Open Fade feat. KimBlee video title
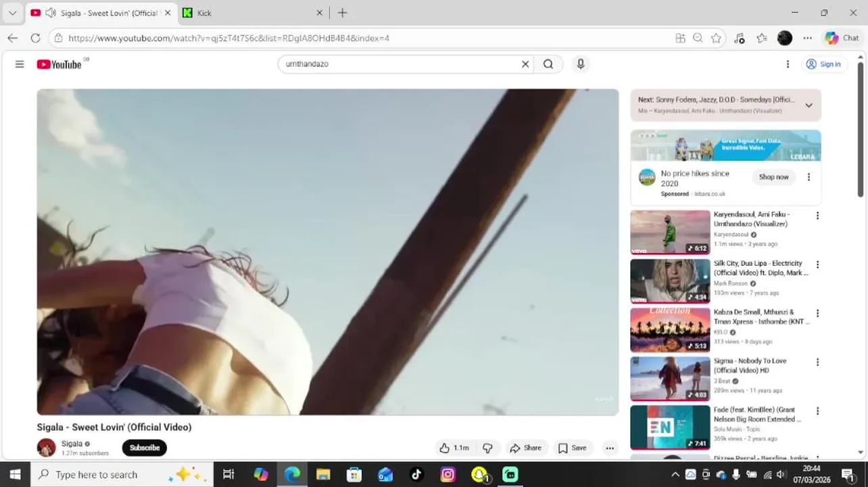The image size is (868, 487). [758, 415]
